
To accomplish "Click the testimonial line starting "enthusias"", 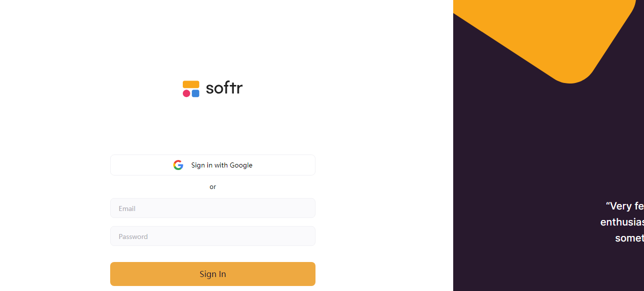I will [622, 222].
